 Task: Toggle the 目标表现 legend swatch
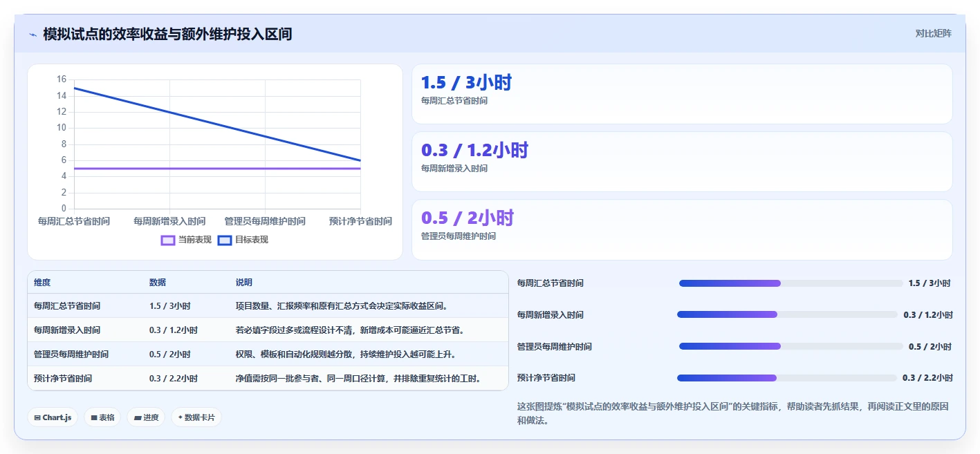[225, 240]
